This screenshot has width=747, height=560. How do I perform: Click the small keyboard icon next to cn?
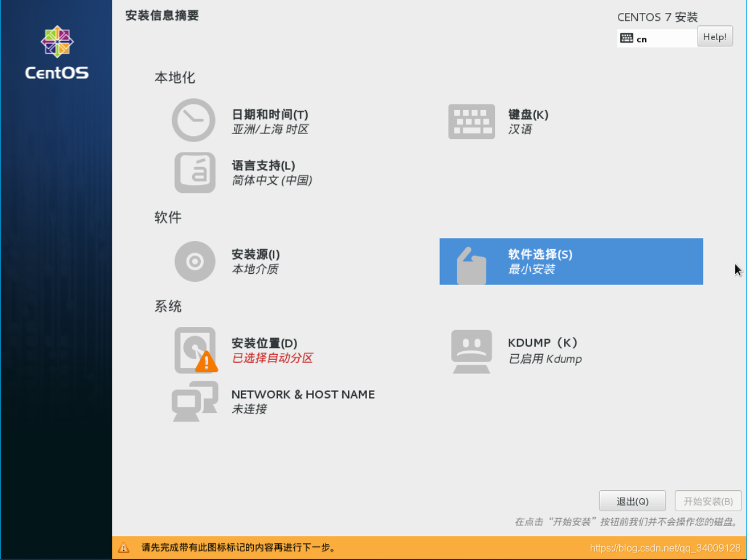627,38
